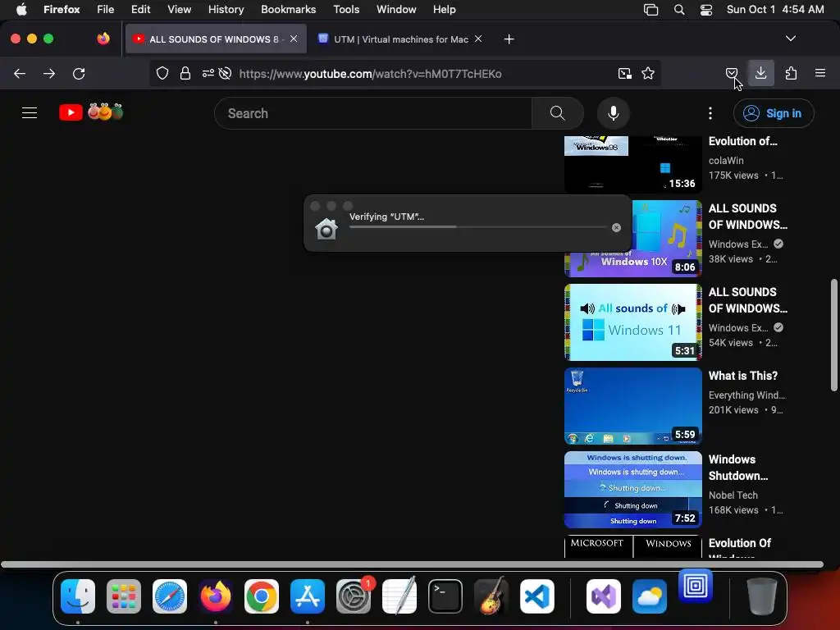Open Windows Shutdown video title link

(738, 468)
